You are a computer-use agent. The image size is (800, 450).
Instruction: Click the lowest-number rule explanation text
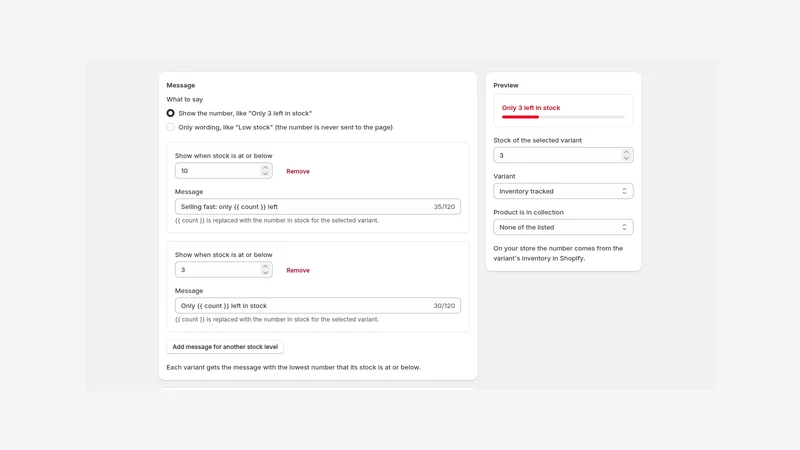293,367
